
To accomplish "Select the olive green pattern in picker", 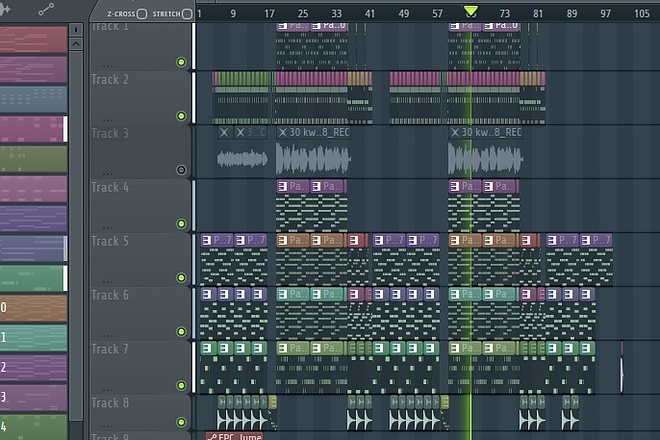I will tap(33, 159).
